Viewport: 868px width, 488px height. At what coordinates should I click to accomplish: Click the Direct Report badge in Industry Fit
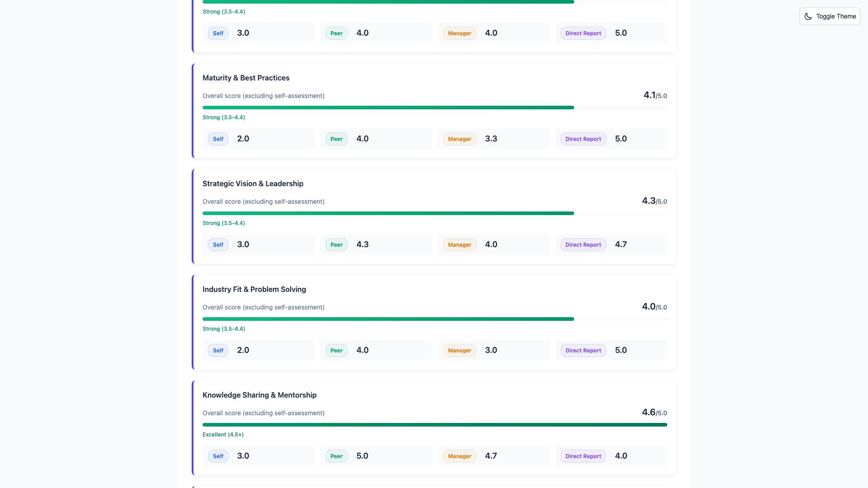tap(583, 350)
